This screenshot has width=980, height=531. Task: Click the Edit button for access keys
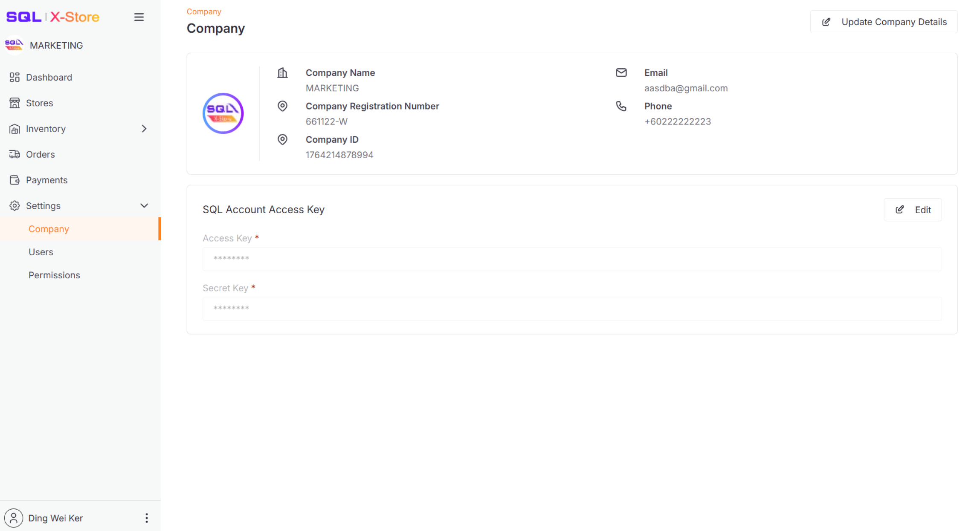click(x=913, y=210)
